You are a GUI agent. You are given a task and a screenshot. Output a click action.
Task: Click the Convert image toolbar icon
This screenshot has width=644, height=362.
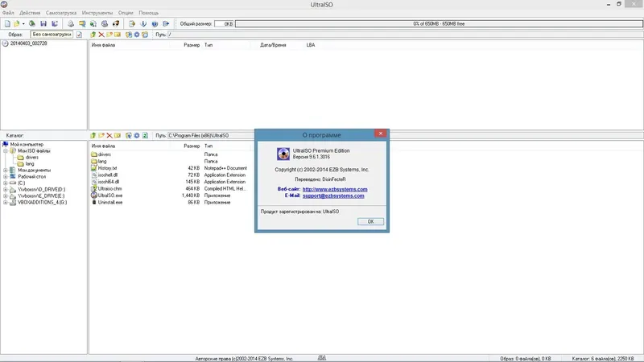[93, 24]
